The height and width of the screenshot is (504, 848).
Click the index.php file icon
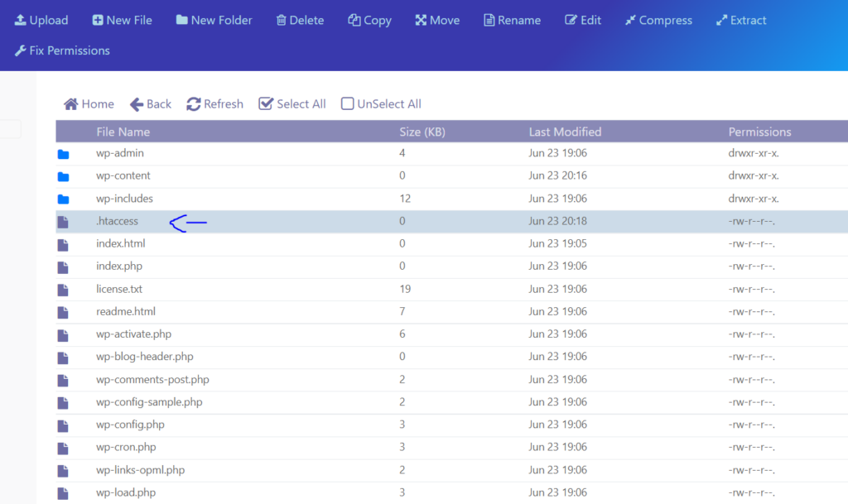pyautogui.click(x=63, y=267)
